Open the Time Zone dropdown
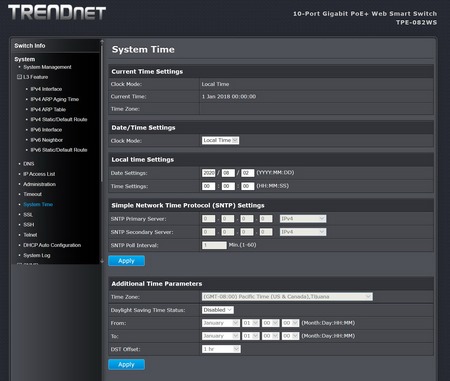Screen dimensions: 450x381 [287, 297]
